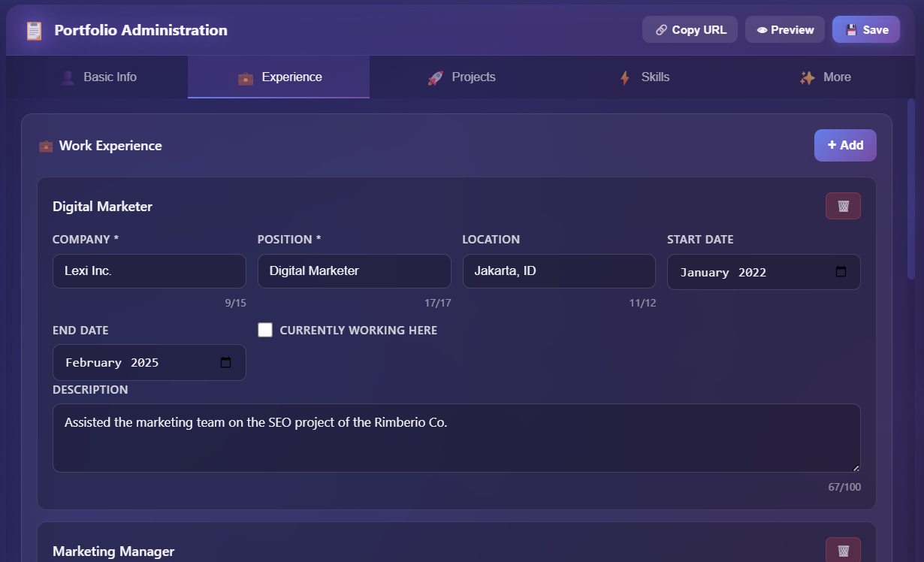Open the End Date calendar picker
Image resolution: width=924 pixels, height=562 pixels.
[225, 362]
